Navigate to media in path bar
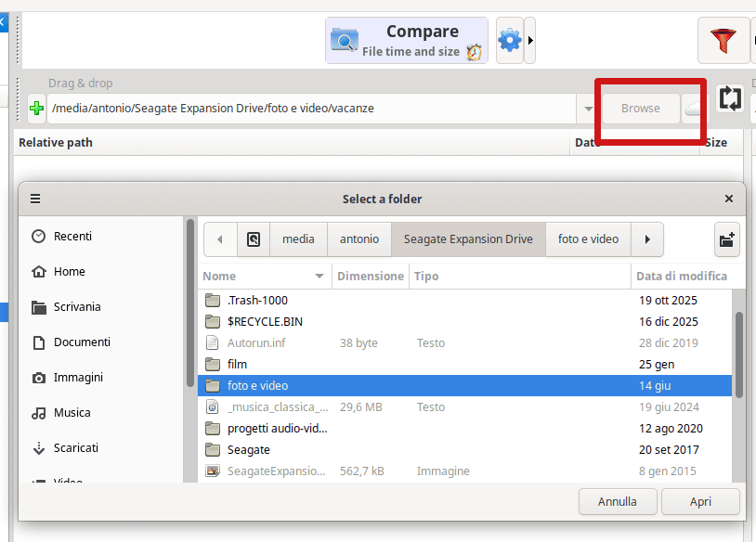The image size is (756, 542). (x=298, y=239)
